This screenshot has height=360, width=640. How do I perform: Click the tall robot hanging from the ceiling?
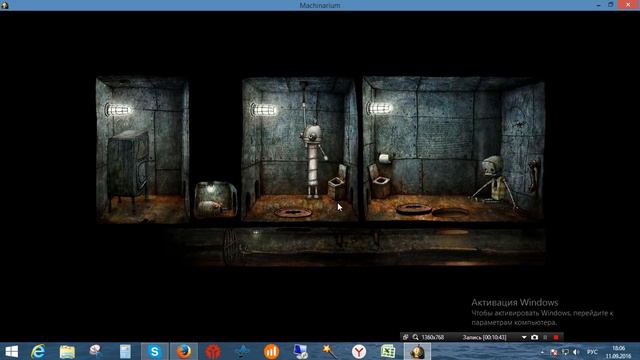[x=313, y=160]
